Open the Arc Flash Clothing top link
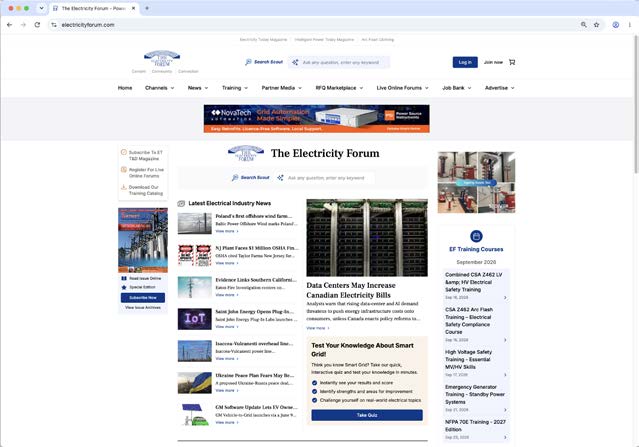 pyautogui.click(x=377, y=40)
